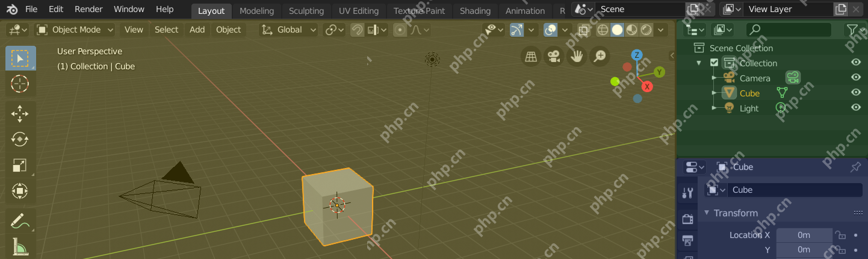
Task: Open the Render menu
Action: 88,9
